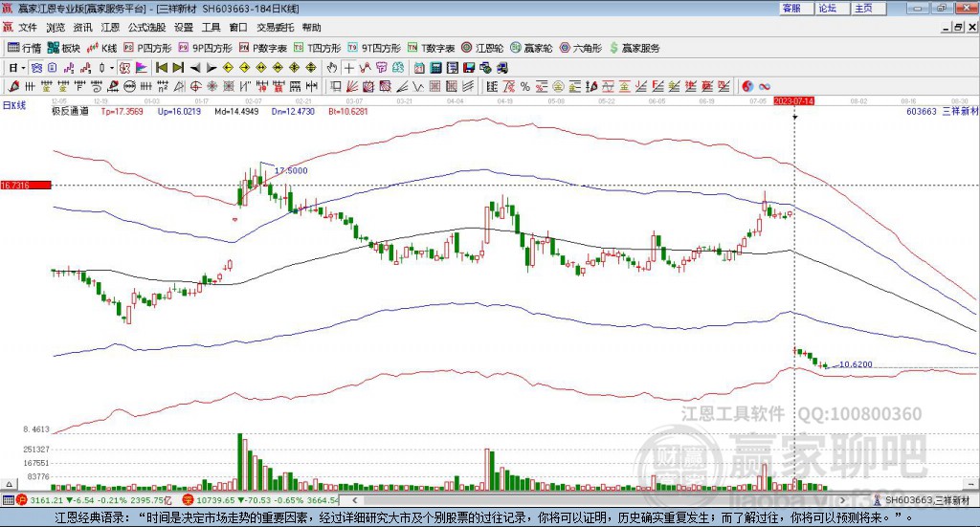Select the red pencil drawing tool
Image resolution: width=980 pixels, height=527 pixels.
(x=13, y=87)
